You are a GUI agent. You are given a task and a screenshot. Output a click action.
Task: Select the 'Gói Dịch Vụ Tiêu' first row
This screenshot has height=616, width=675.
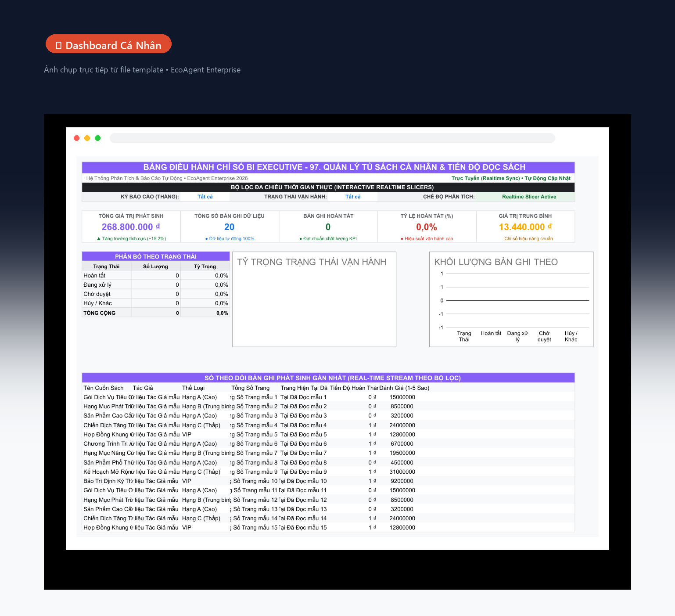[x=328, y=397]
